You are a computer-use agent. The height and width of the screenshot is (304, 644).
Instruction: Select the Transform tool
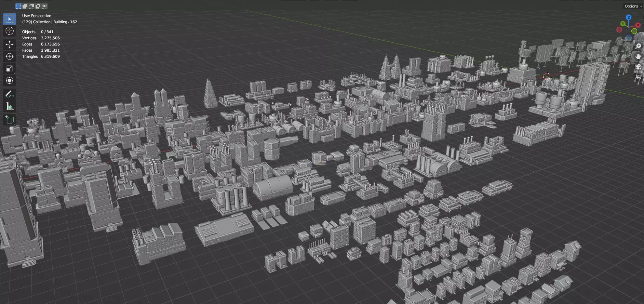tap(10, 80)
